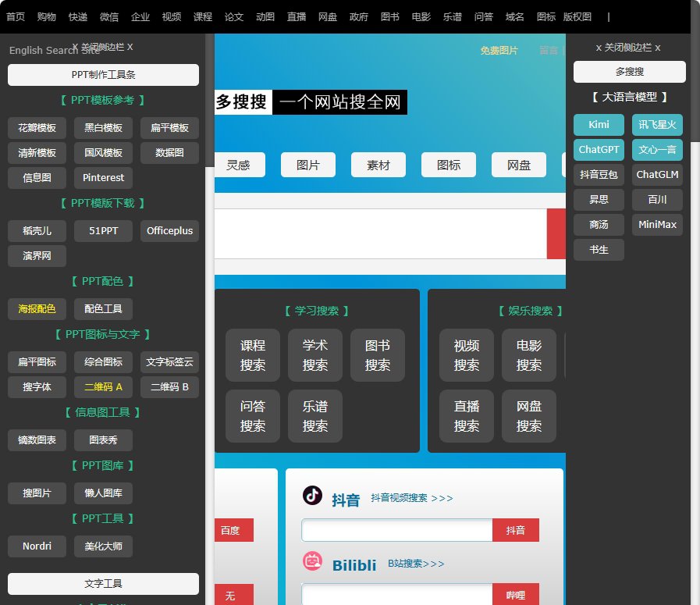The image size is (700, 605).
Task: Open 信息图 in the left sidebar
Action: 37,178
